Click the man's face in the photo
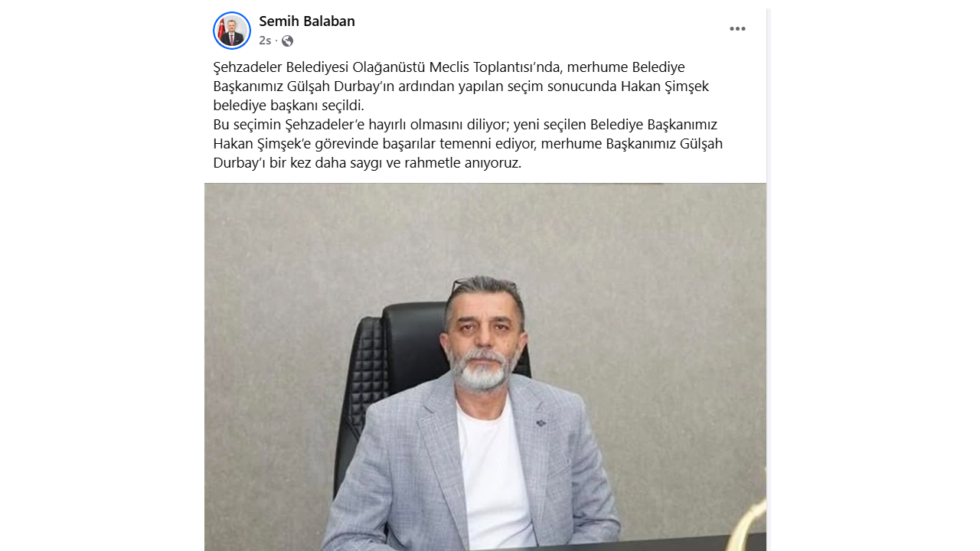Image resolution: width=980 pixels, height=551 pixels. coord(481,337)
